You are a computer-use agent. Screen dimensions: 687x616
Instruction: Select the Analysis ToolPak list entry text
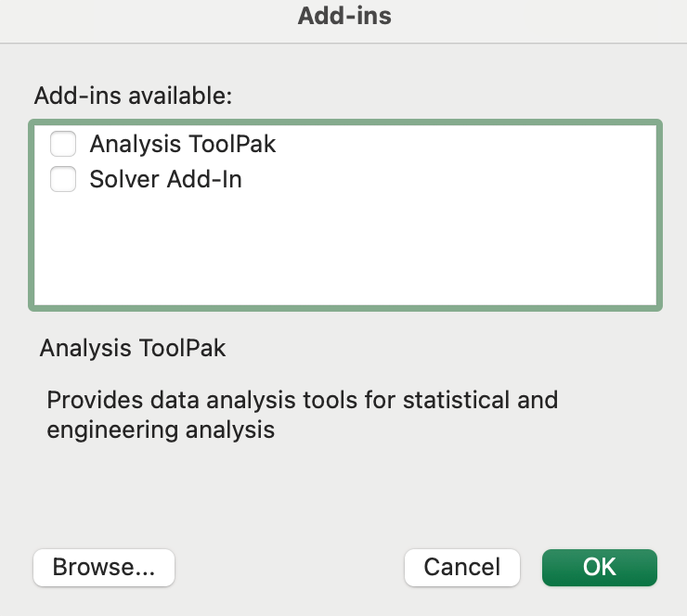pos(182,144)
